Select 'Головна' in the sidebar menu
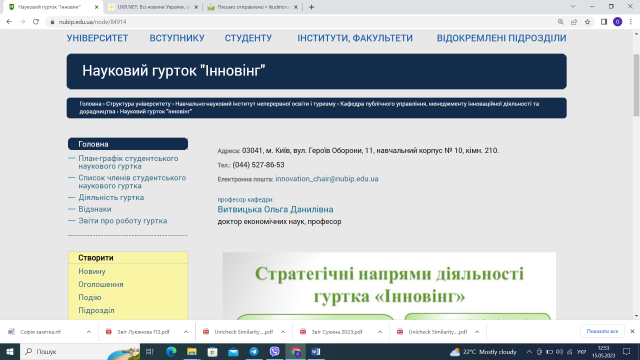The width and height of the screenshot is (640, 360). [x=128, y=144]
